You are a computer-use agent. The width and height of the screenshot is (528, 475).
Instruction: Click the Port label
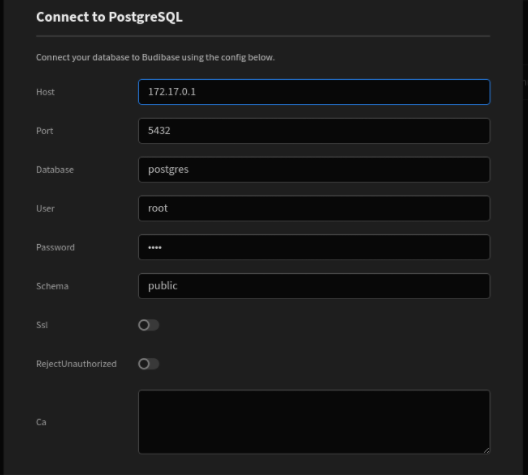point(44,131)
